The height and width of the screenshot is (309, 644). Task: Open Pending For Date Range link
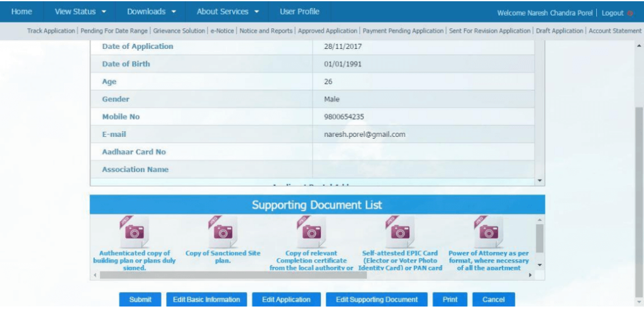pos(114,31)
